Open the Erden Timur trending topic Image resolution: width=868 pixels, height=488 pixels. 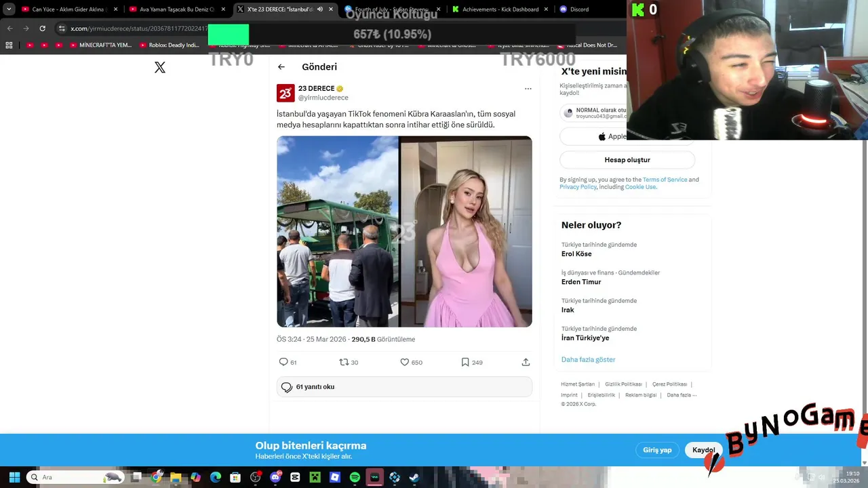(581, 282)
